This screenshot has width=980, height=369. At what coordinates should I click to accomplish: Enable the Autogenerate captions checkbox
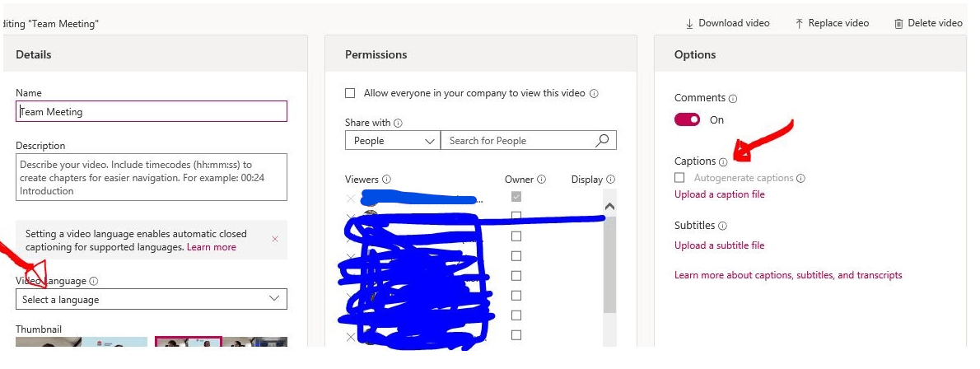click(679, 178)
